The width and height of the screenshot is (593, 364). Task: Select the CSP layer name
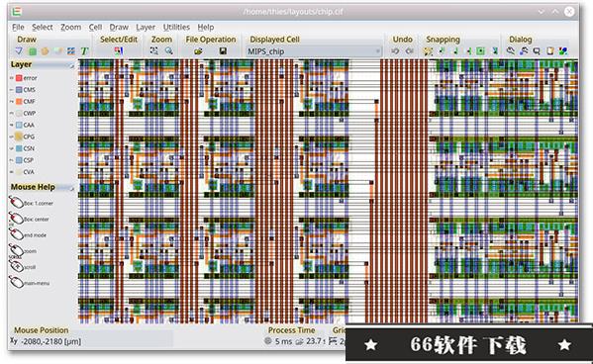[x=29, y=160]
